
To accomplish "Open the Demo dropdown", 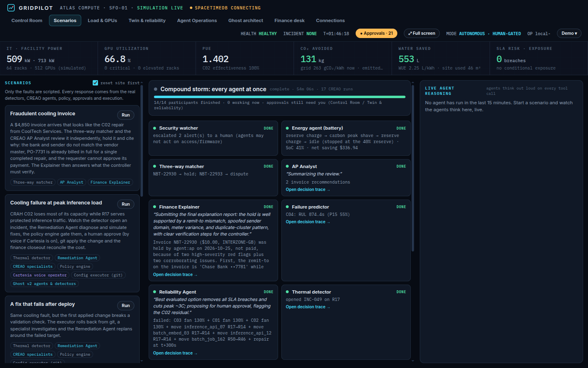I will (569, 34).
